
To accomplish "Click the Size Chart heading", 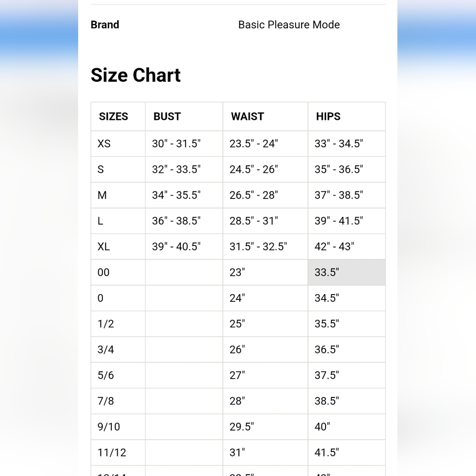I will click(135, 75).
